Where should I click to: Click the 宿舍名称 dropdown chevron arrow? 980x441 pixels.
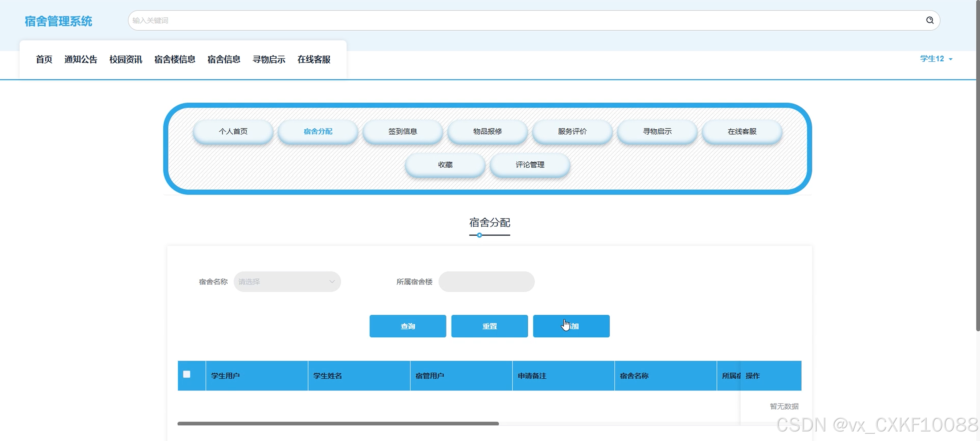(332, 282)
